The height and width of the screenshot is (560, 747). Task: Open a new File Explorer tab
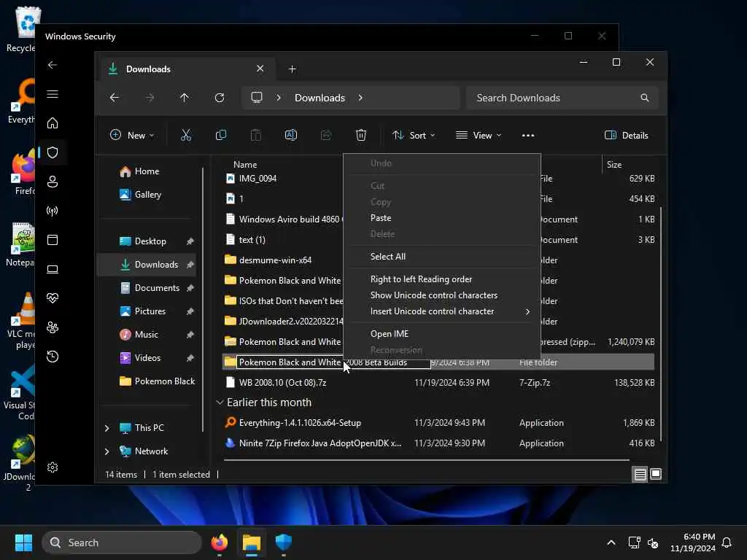pos(292,69)
